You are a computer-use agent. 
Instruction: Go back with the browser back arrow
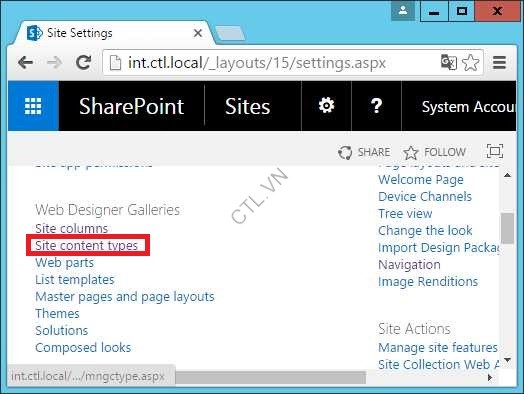pyautogui.click(x=25, y=62)
